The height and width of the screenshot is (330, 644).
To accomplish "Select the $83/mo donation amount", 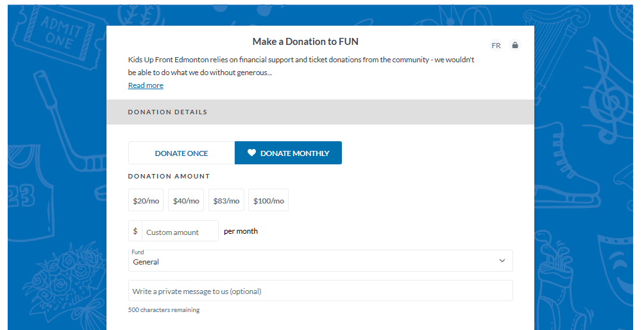I will 226,200.
